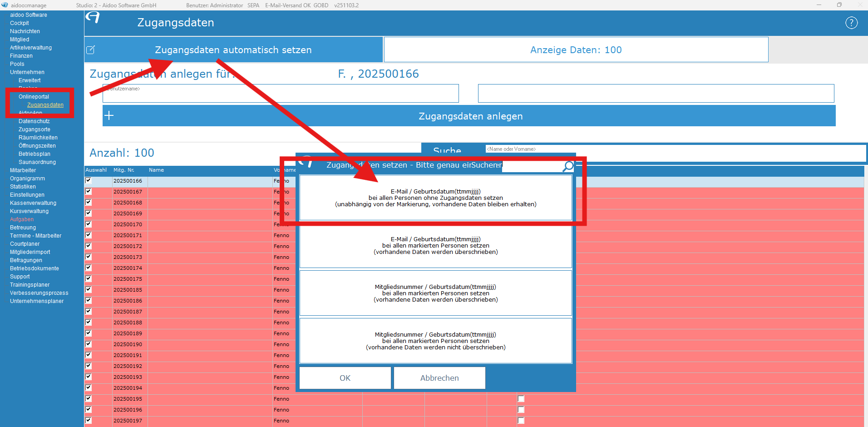This screenshot has width=868, height=427.
Task: Expand Mitarbeiter in the sidebar
Action: tap(23, 170)
